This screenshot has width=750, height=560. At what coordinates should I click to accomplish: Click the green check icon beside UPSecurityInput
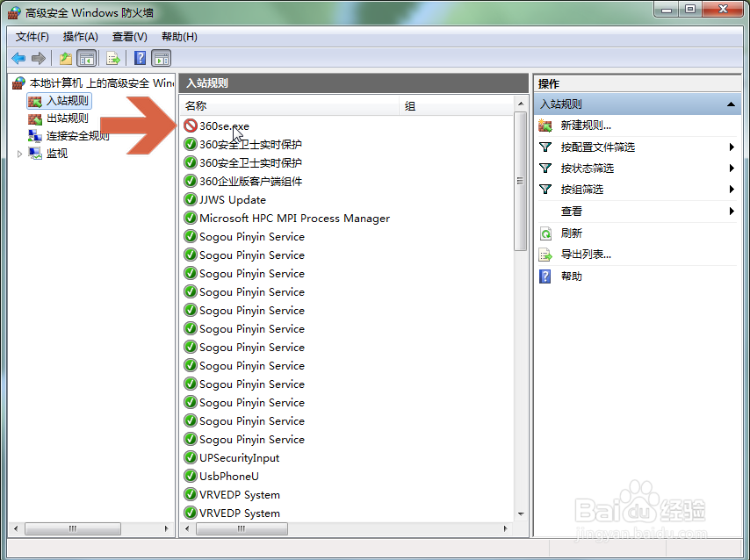click(x=191, y=457)
